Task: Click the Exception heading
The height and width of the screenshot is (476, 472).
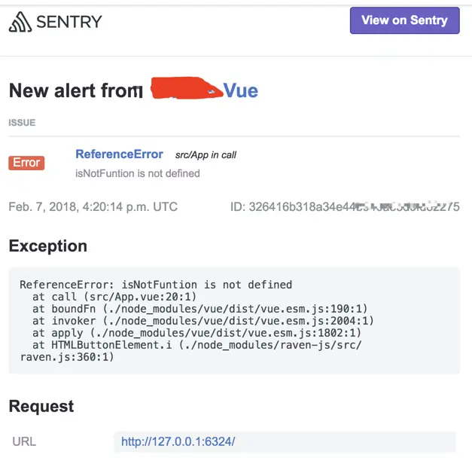Action: click(48, 246)
